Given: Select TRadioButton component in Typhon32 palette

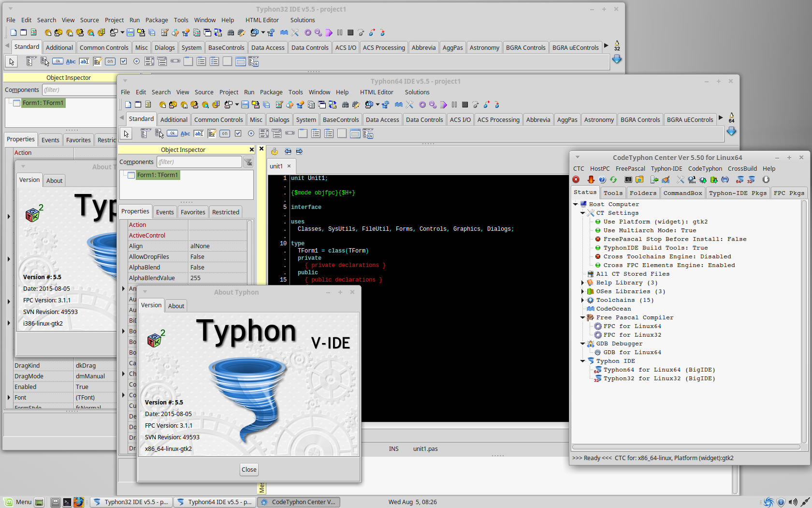Looking at the screenshot, I should tap(136, 61).
